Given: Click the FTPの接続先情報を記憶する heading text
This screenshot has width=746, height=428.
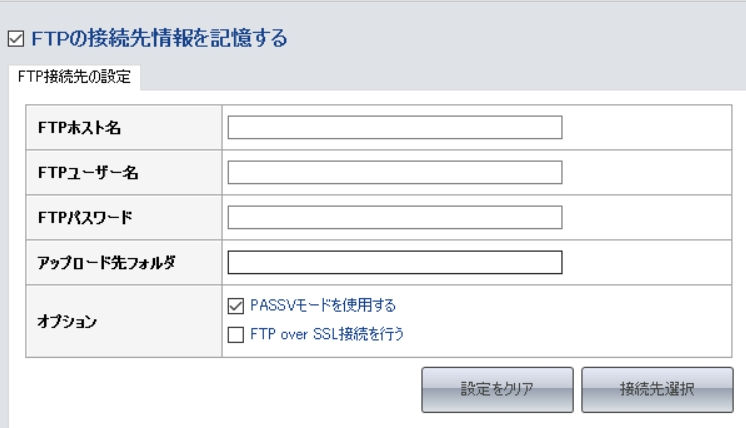Looking at the screenshot, I should point(159,38).
